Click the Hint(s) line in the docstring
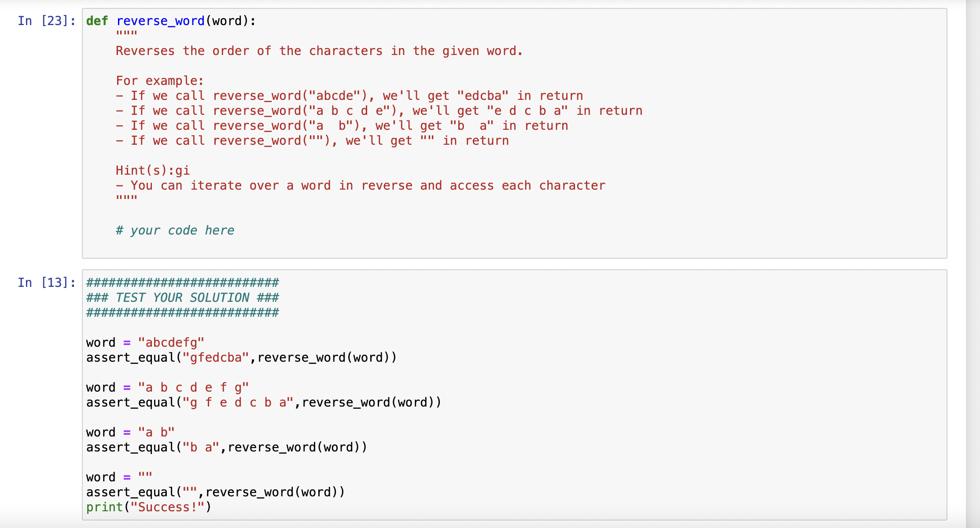The image size is (980, 528). (x=153, y=170)
